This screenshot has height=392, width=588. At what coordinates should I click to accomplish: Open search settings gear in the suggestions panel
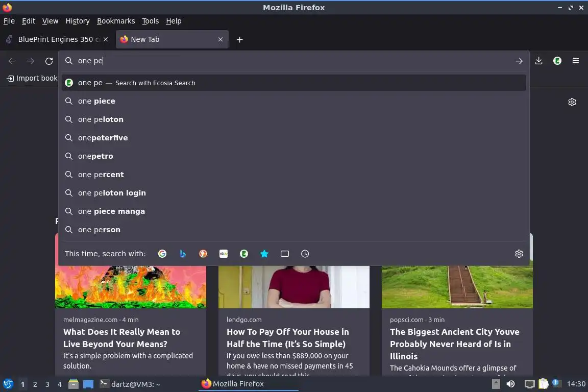519,254
